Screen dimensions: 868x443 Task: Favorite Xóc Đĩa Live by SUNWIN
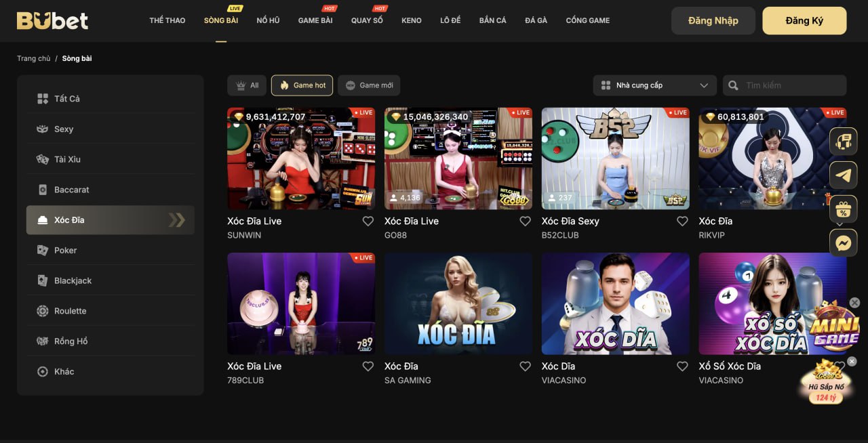[x=368, y=221]
